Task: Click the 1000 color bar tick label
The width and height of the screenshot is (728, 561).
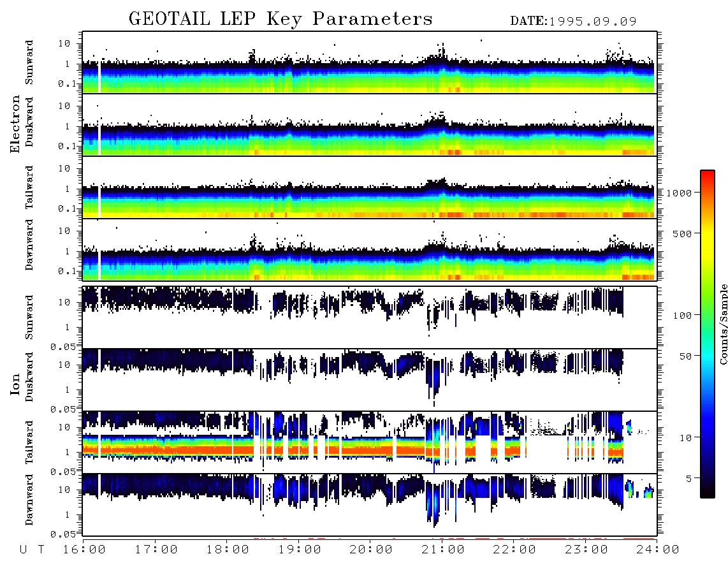Action: (x=678, y=193)
